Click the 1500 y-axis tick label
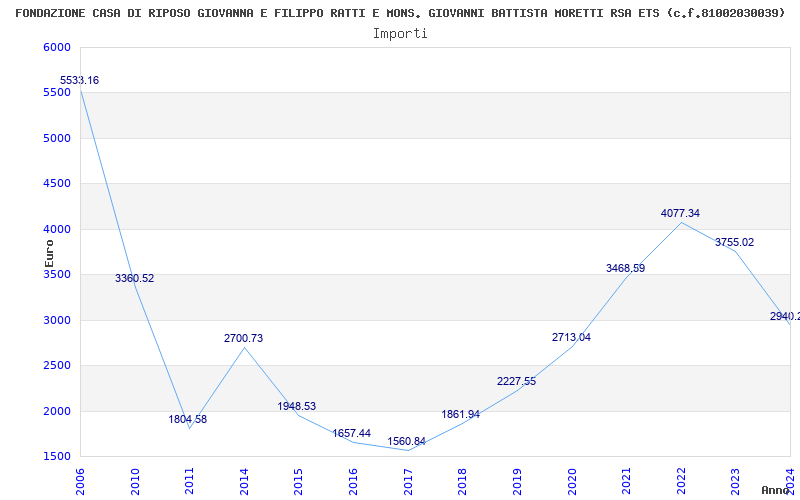 pyautogui.click(x=55, y=457)
